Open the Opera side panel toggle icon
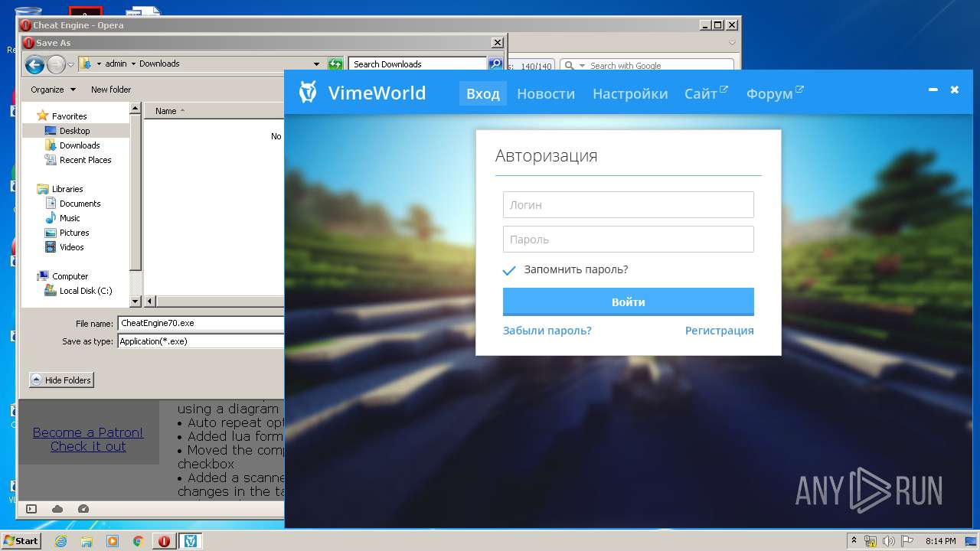 click(x=31, y=509)
